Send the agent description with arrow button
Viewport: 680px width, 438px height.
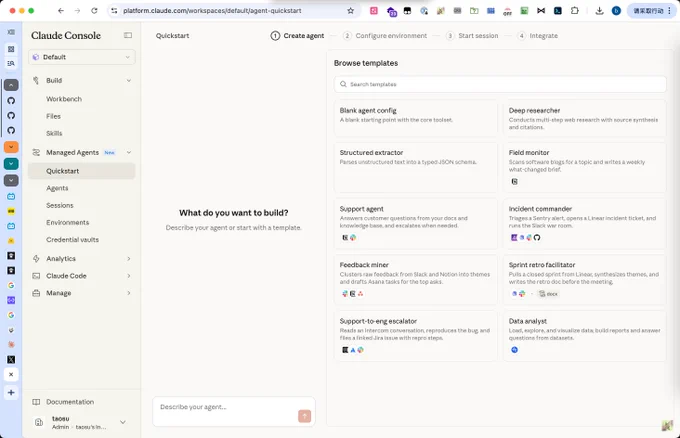point(304,416)
